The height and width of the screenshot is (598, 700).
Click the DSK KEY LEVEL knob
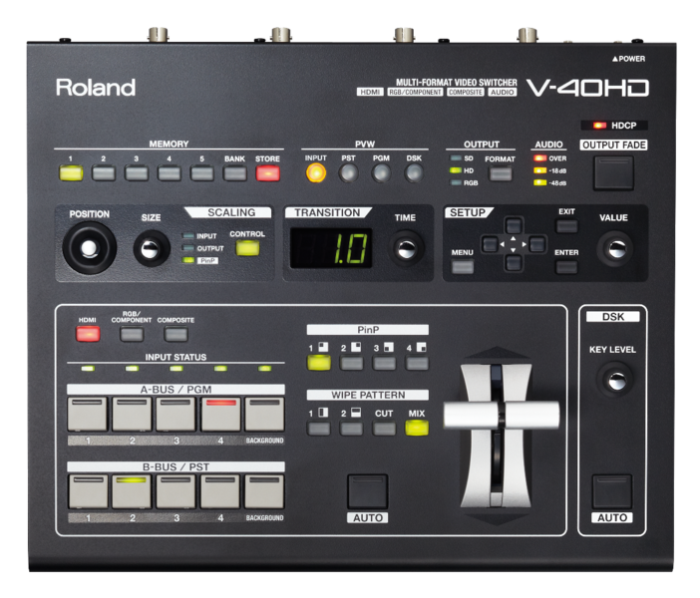pos(616,380)
